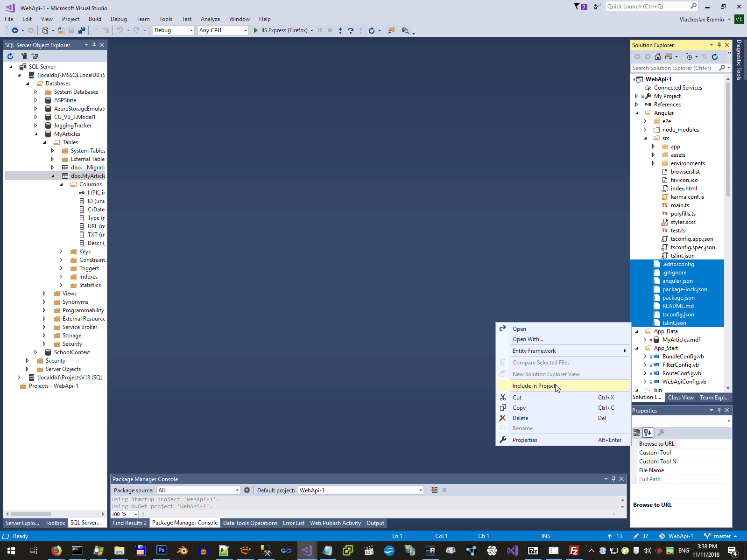This screenshot has height=560, width=747.
Task: Select Delete in the context menu
Action: click(x=563, y=418)
